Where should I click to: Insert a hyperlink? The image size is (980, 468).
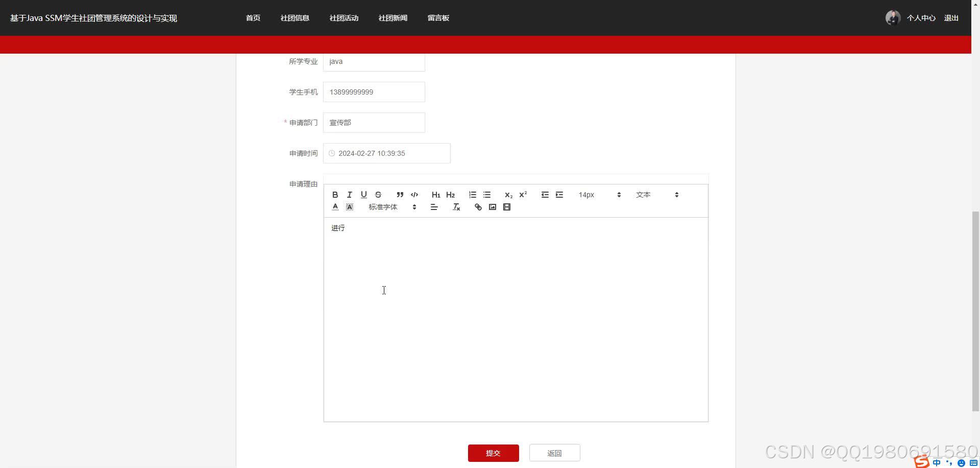click(478, 207)
